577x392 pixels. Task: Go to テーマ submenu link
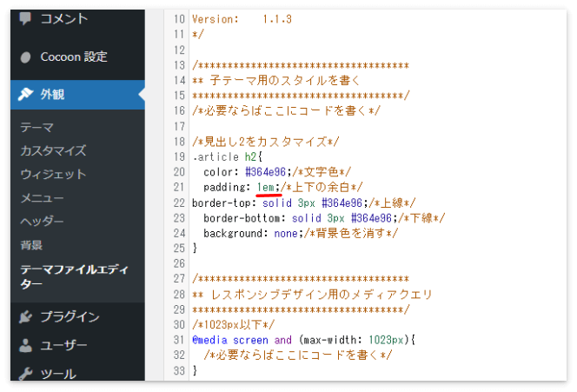[36, 128]
